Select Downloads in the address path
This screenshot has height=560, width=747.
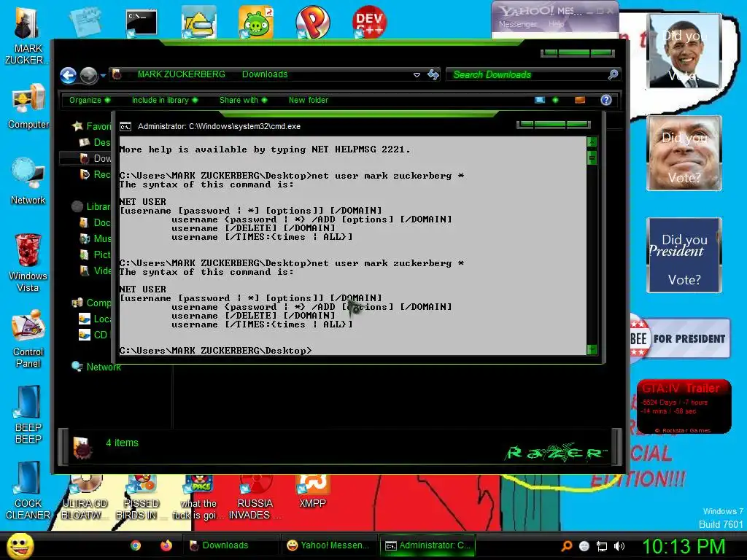(265, 74)
